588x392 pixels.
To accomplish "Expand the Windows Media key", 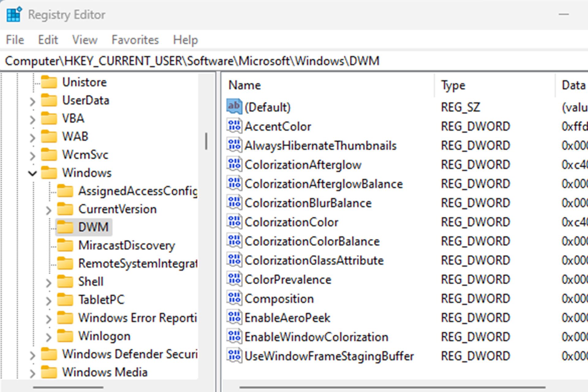I will point(32,373).
